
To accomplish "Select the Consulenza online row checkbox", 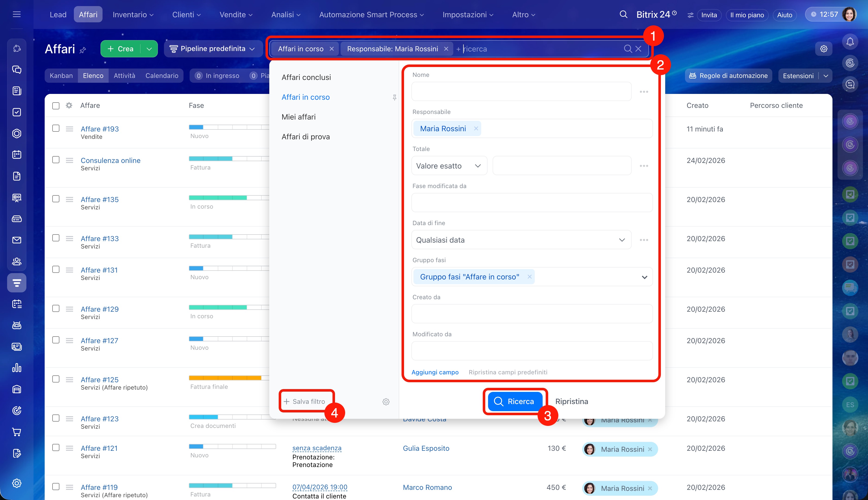I will pos(56,160).
